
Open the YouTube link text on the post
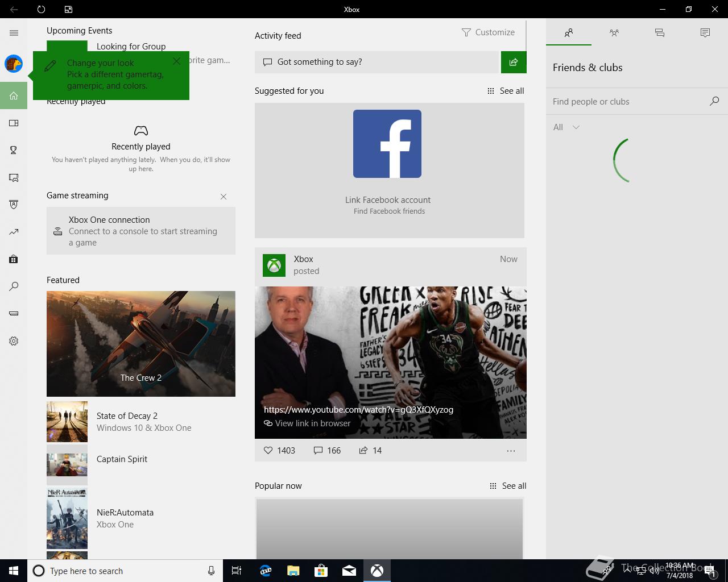coord(358,410)
